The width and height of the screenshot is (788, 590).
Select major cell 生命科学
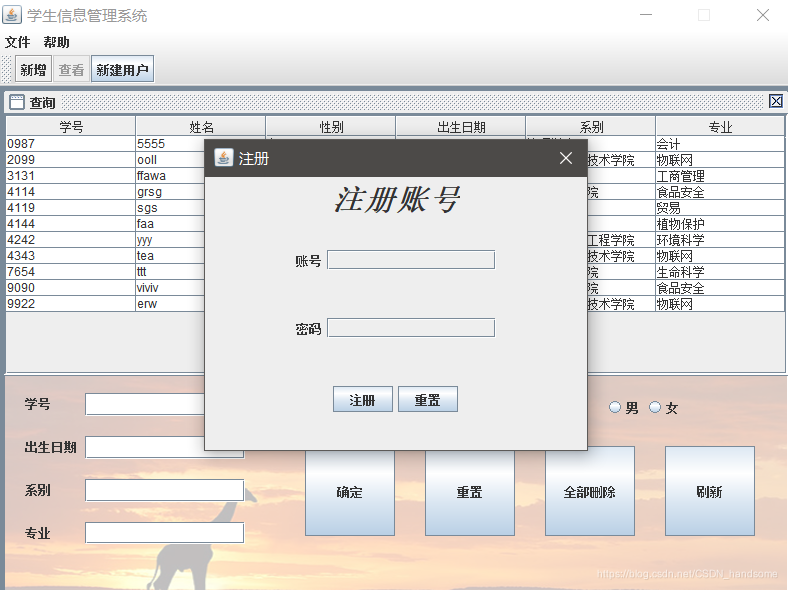(720, 272)
